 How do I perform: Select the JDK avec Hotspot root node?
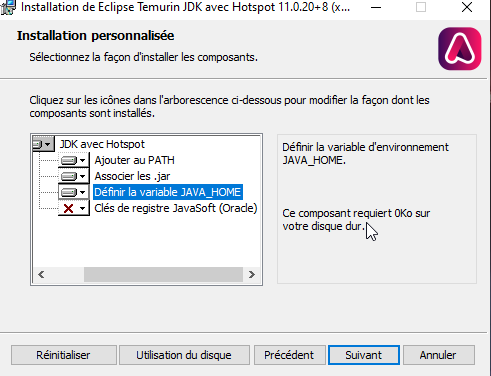[102, 144]
